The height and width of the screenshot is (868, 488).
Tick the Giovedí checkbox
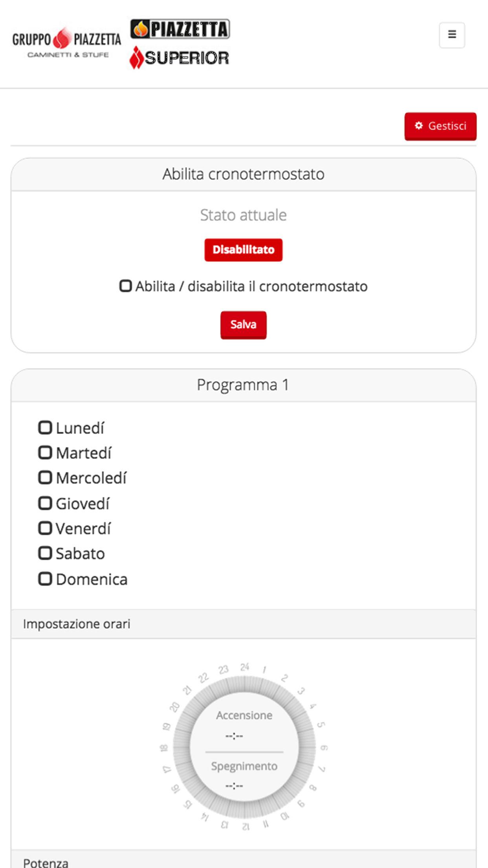pos(45,503)
